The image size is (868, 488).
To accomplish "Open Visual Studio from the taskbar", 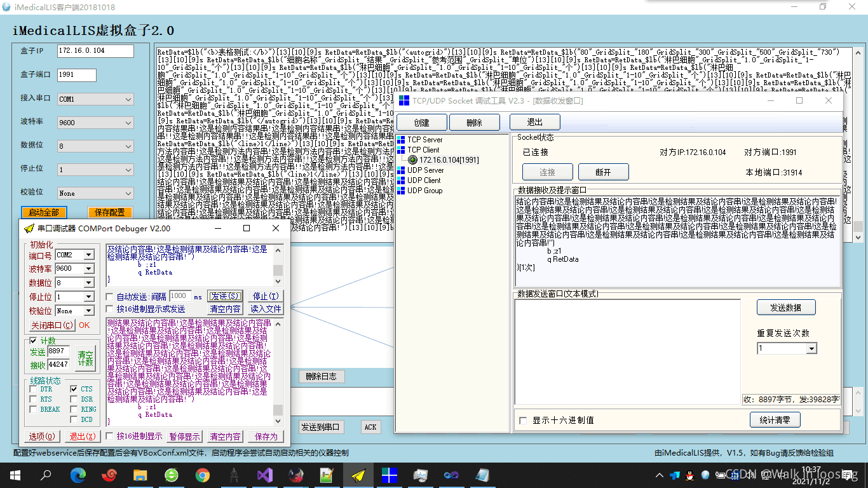I will click(x=265, y=475).
